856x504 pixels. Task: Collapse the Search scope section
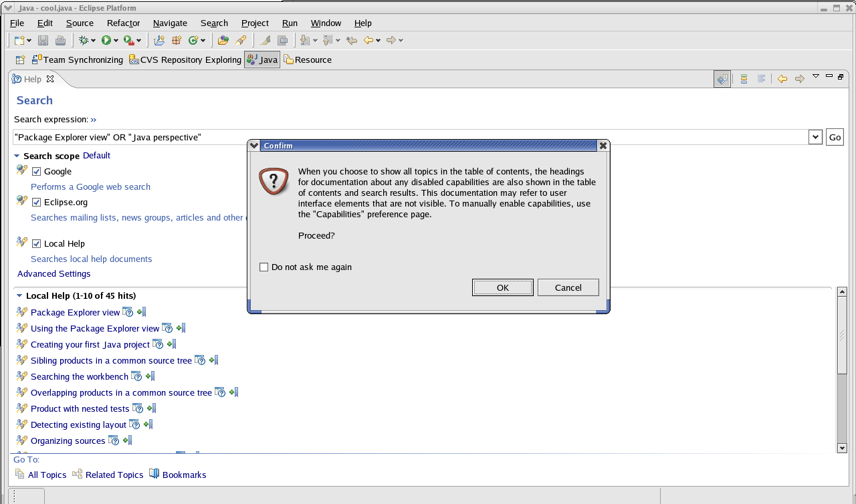tap(17, 156)
